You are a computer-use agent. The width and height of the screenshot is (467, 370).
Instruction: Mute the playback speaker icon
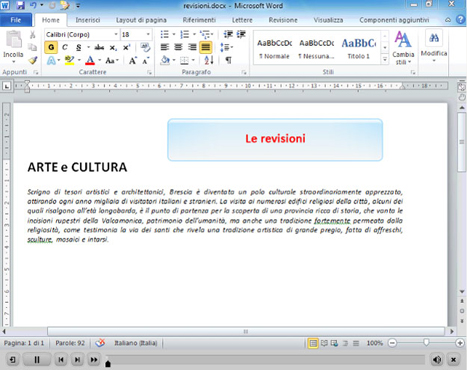(437, 360)
